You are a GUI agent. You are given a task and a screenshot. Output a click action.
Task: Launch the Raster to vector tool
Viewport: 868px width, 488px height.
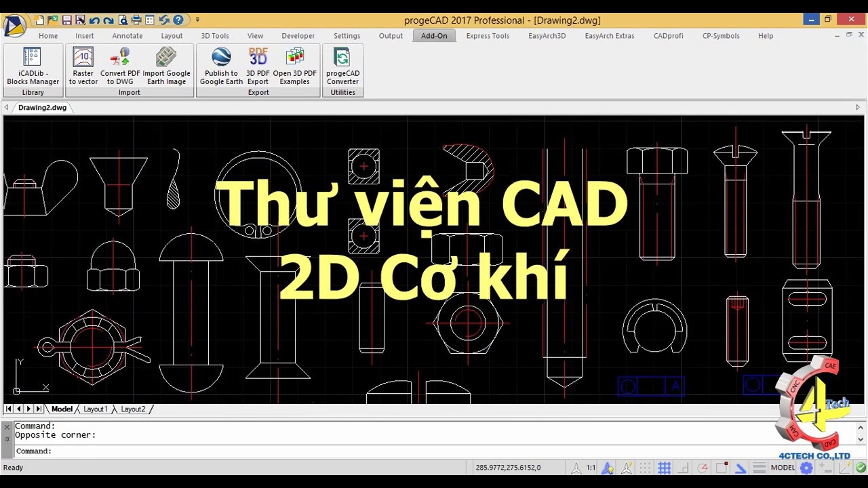tap(83, 66)
